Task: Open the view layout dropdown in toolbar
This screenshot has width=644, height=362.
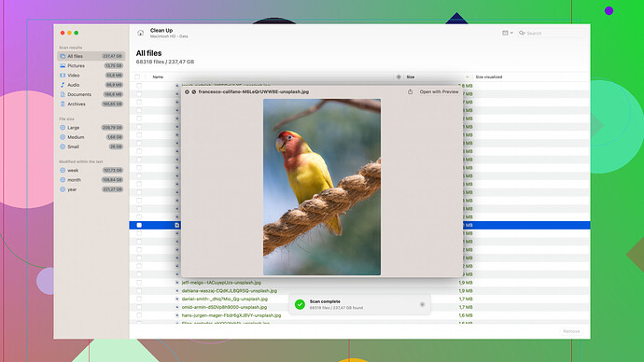Action: point(508,33)
